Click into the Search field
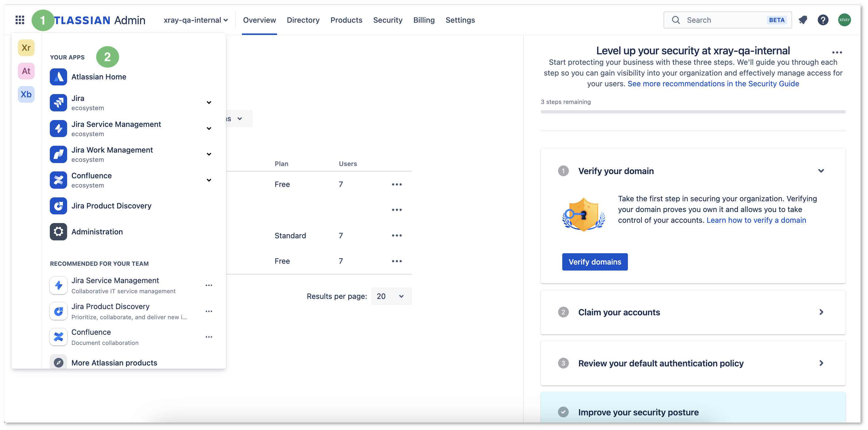Screen dimensions: 868x430 click(x=728, y=20)
